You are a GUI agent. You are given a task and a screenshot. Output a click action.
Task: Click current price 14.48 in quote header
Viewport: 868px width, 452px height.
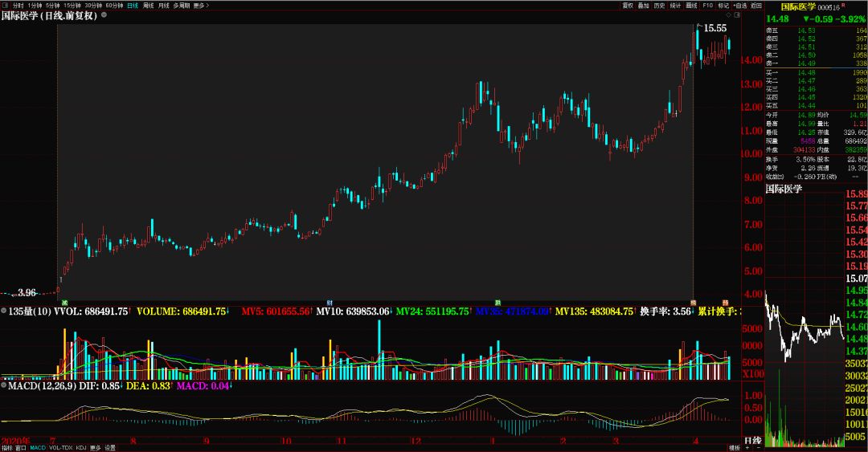point(777,18)
